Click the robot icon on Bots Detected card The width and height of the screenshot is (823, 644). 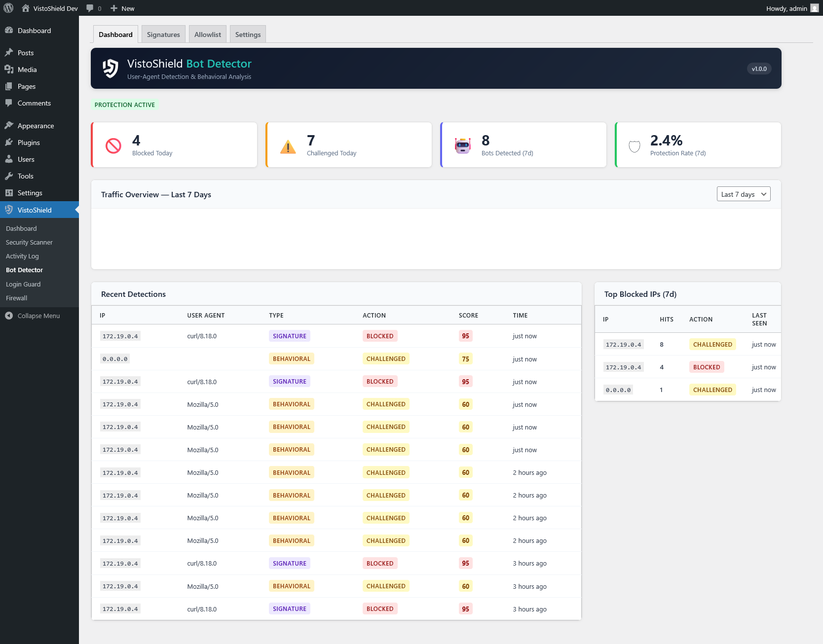pyautogui.click(x=462, y=144)
